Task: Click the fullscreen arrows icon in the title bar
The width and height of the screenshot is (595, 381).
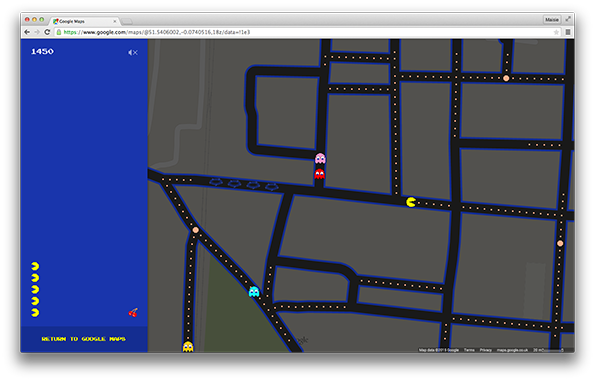Action: [x=568, y=19]
